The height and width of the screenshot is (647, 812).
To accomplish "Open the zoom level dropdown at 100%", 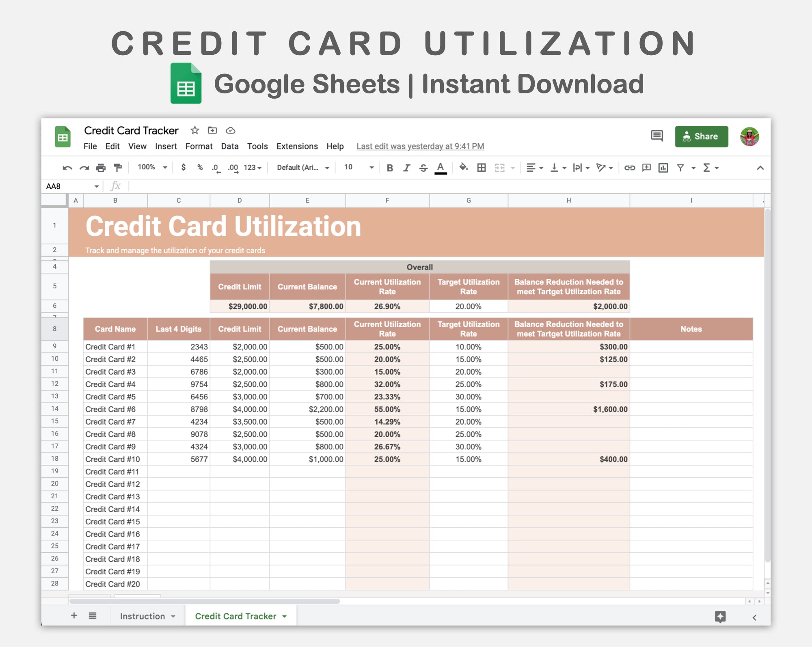I will pos(152,167).
